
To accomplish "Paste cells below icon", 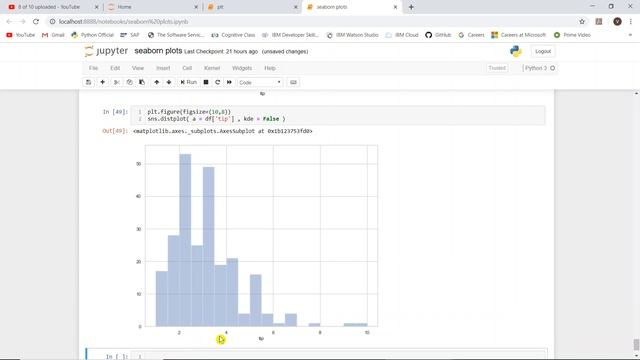I will (142, 82).
